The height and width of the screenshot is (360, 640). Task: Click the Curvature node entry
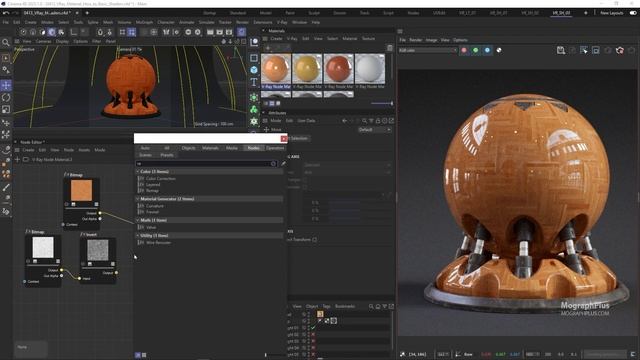pos(155,206)
